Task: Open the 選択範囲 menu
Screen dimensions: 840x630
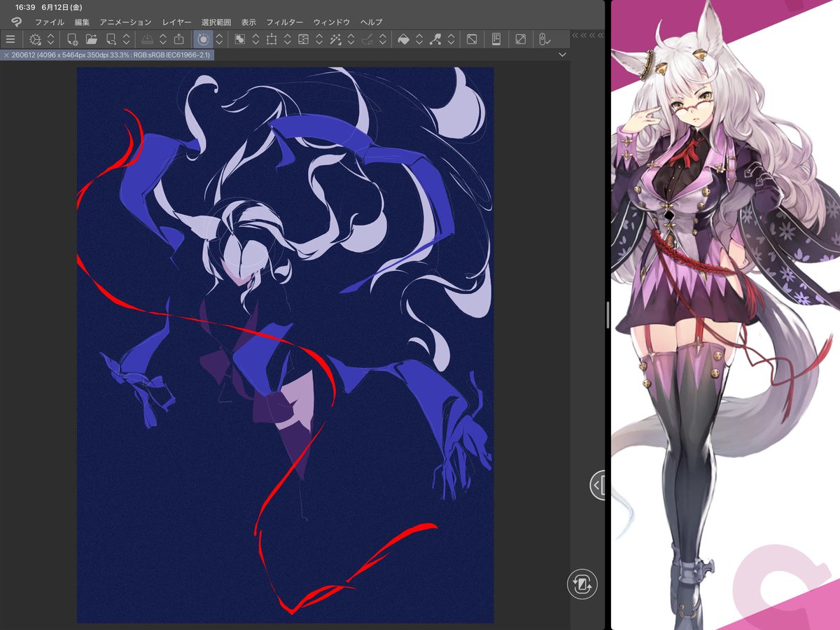Action: [216, 22]
